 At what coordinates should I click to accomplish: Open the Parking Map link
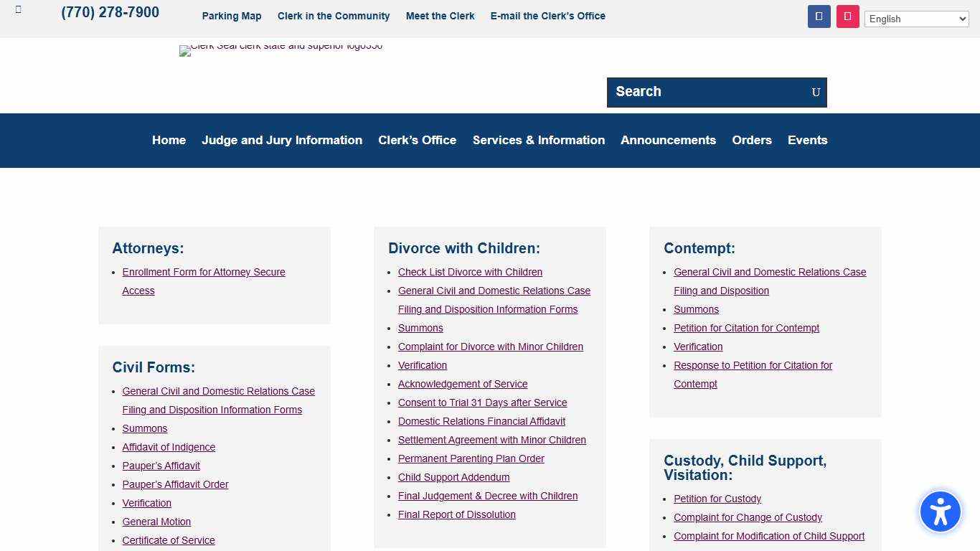click(x=231, y=16)
